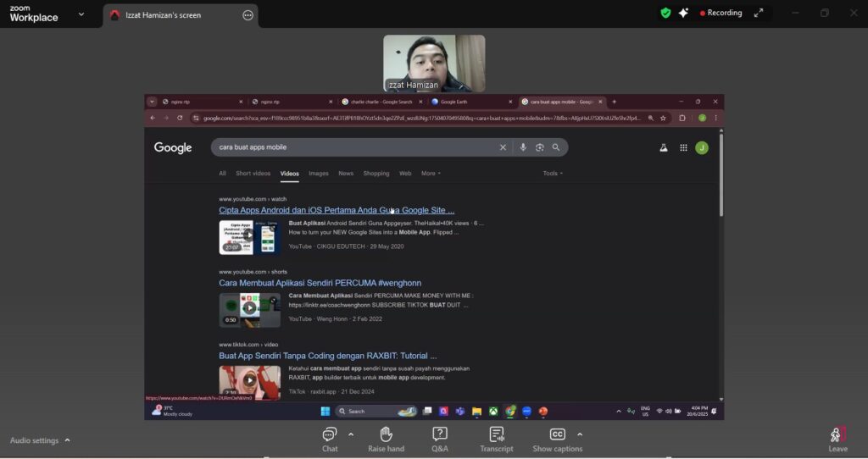Reload the Chrome page

pos(180,118)
